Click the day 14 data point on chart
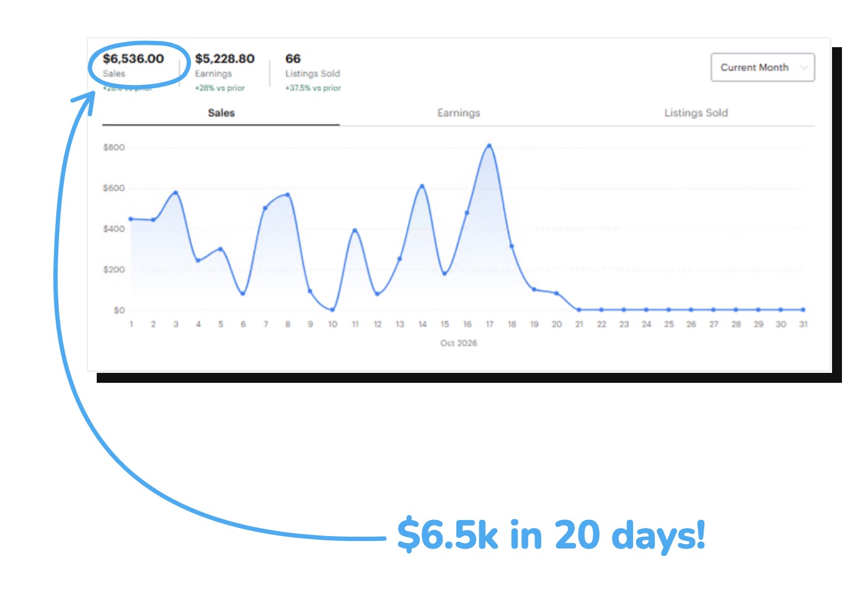The width and height of the screenshot is (868, 613). [422, 186]
